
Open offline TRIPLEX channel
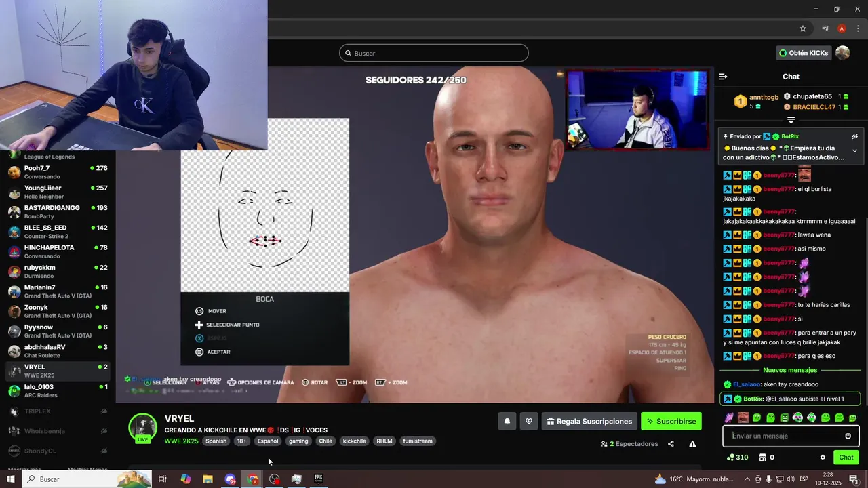click(58, 411)
